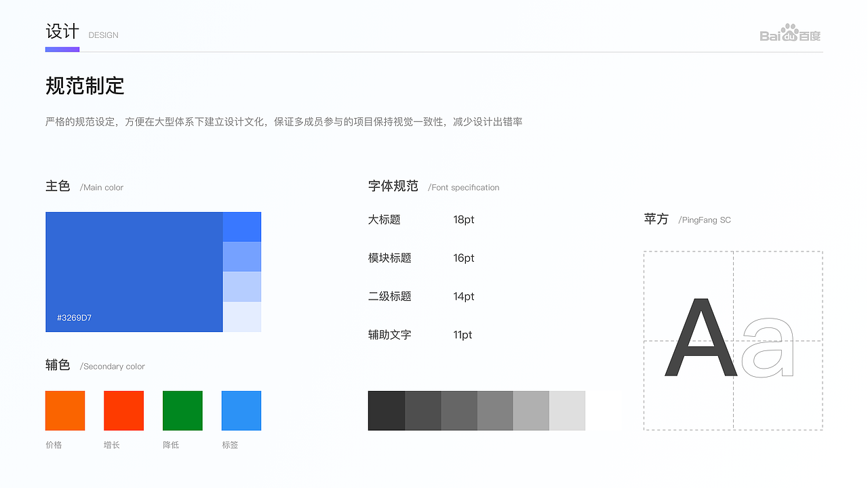Click the 规范制定 heading
The width and height of the screenshot is (868, 488).
[x=84, y=87]
